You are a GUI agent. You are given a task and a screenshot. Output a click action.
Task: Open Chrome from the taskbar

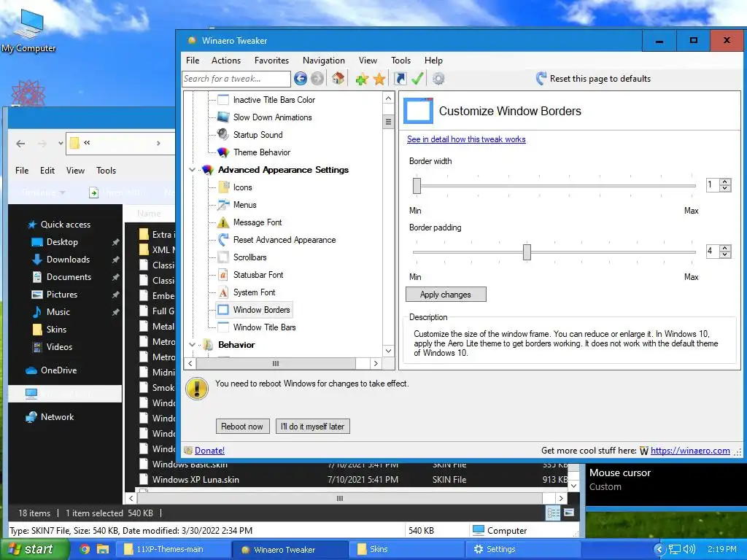point(85,549)
